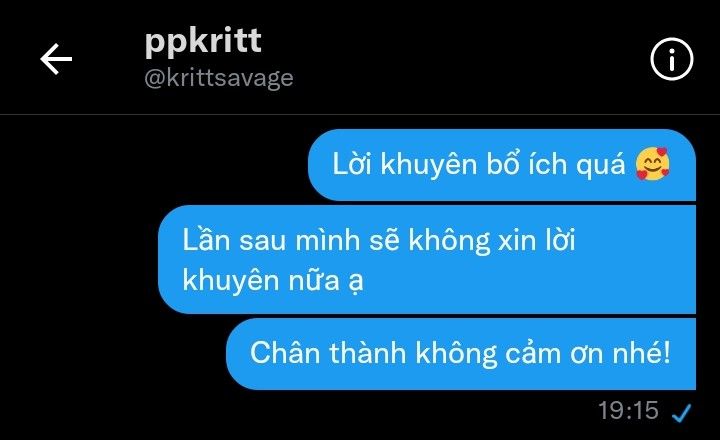Image resolution: width=720 pixels, height=440 pixels.
Task: Click the word "Chân" in the last message
Action: click(283, 353)
